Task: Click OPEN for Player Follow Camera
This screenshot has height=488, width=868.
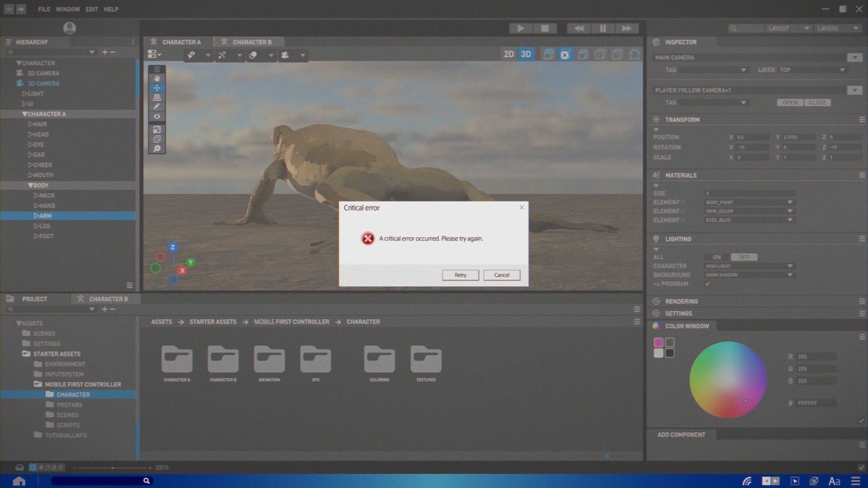Action: pos(790,103)
